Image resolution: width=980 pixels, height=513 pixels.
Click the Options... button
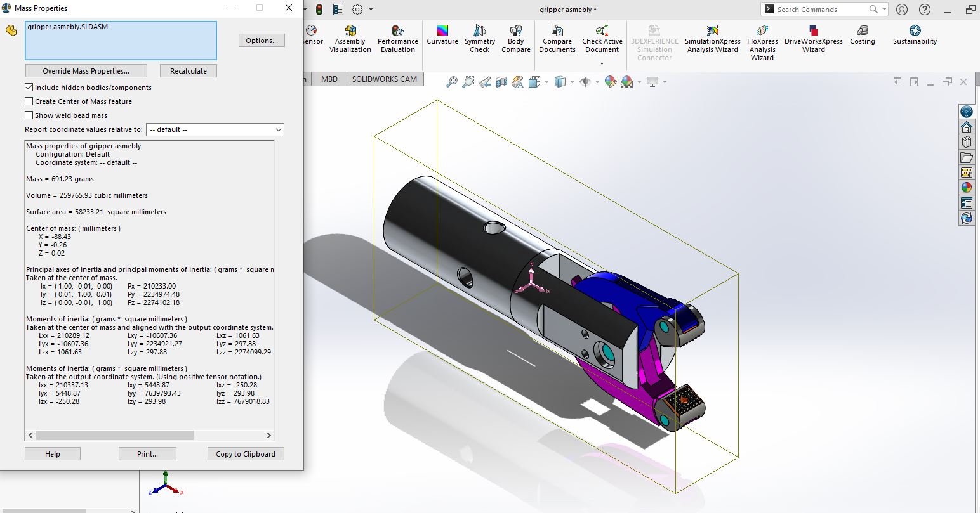(x=262, y=41)
